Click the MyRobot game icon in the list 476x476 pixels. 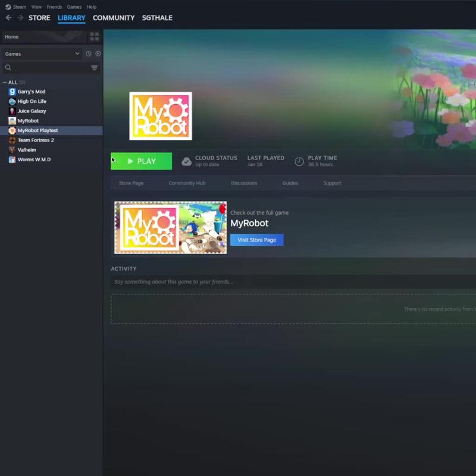pos(12,121)
